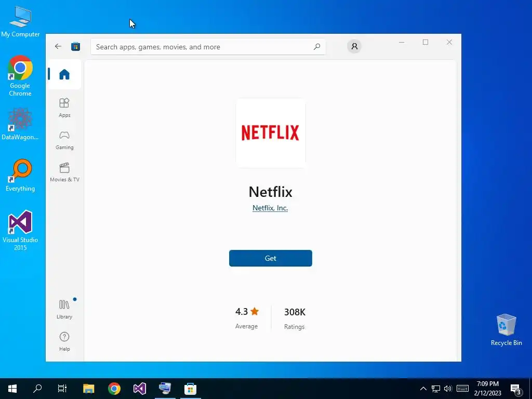Open File Explorer from the taskbar

[x=88, y=389]
